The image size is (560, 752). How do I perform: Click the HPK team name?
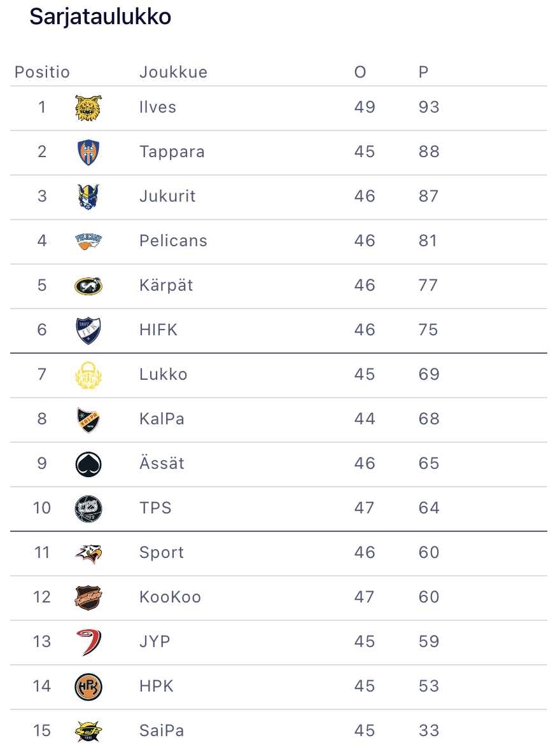[x=156, y=686]
